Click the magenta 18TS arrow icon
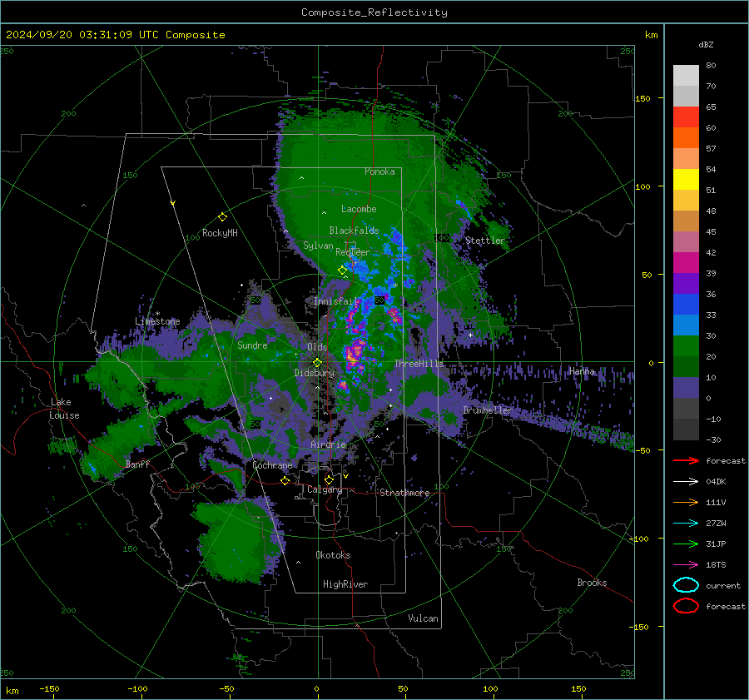 [686, 565]
